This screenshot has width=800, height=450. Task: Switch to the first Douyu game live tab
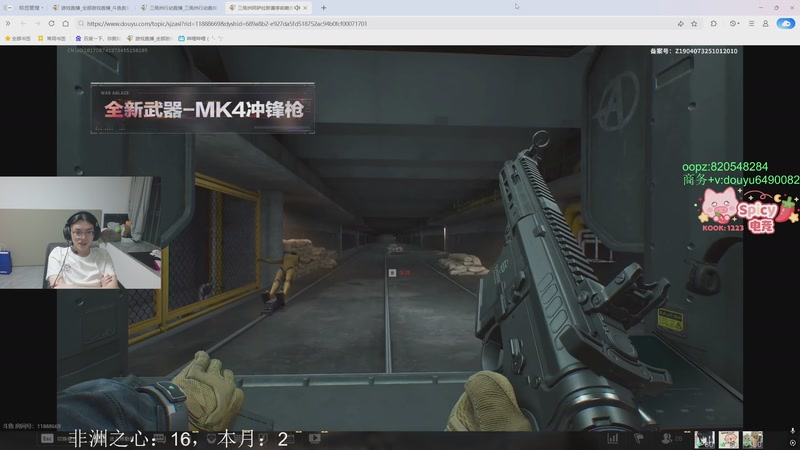pyautogui.click(x=90, y=8)
